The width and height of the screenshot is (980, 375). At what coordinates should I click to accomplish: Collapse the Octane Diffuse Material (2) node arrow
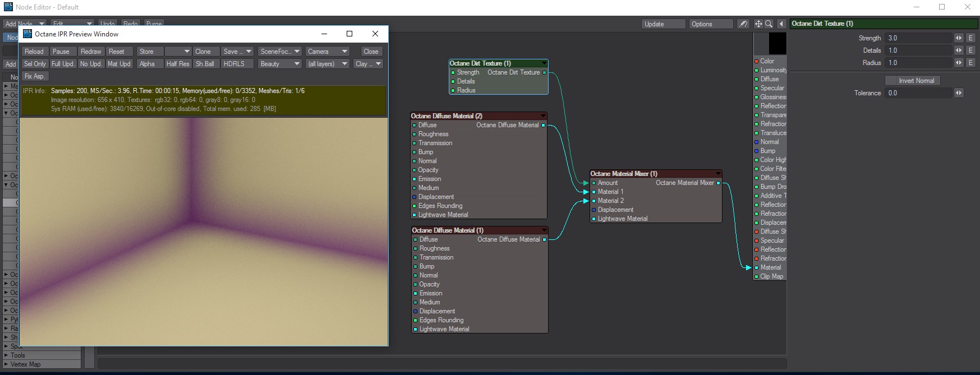[x=543, y=116]
